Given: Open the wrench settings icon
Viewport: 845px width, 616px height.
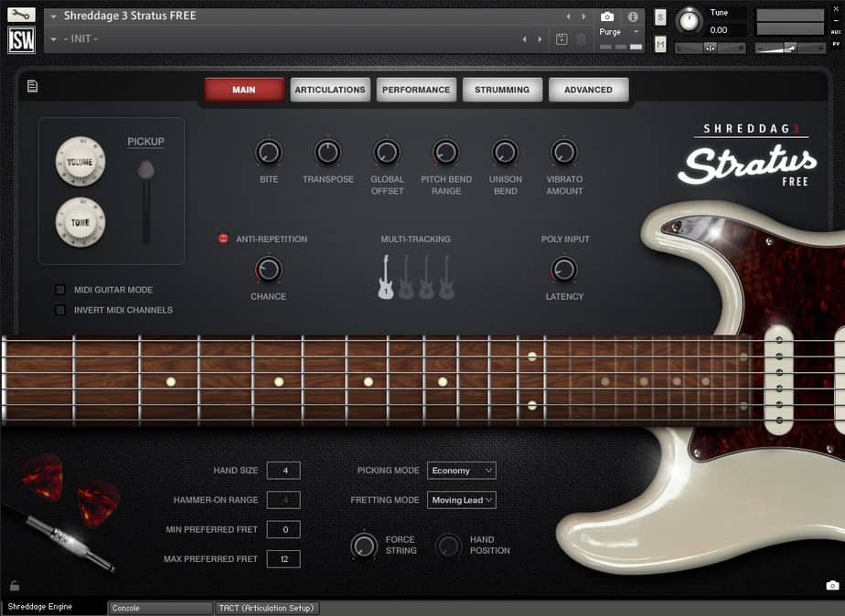Looking at the screenshot, I should click(x=21, y=15).
